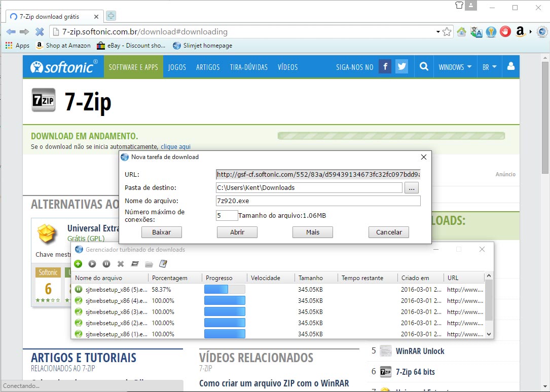The image size is (550, 392).
Task: Click the Amazon icon in browser toolbar
Action: click(520, 32)
